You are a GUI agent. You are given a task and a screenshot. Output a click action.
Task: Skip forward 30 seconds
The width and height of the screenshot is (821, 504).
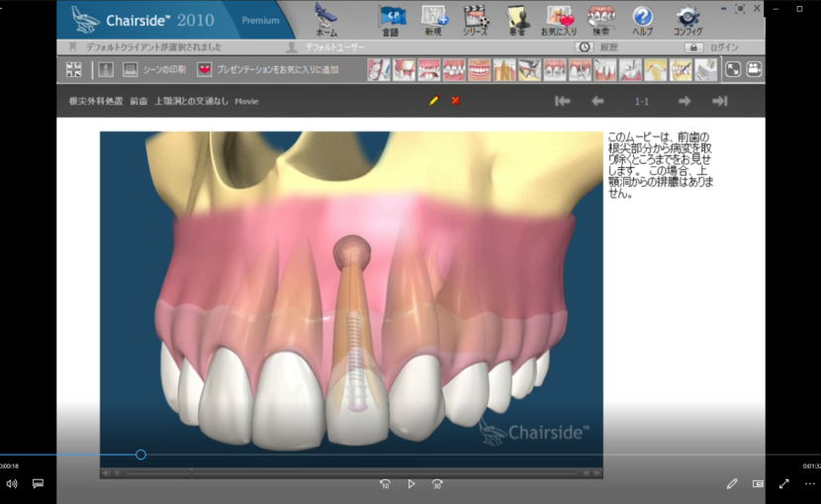(x=437, y=484)
